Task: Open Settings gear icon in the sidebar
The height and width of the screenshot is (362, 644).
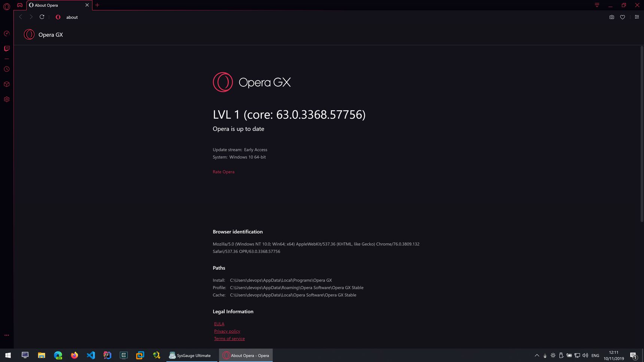Action: pyautogui.click(x=7, y=99)
